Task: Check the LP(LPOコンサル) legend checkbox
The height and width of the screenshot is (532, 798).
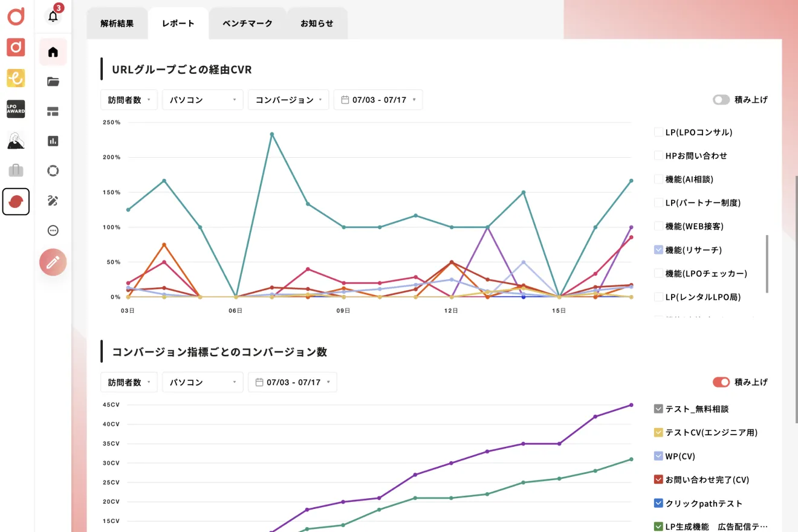Action: point(659,132)
